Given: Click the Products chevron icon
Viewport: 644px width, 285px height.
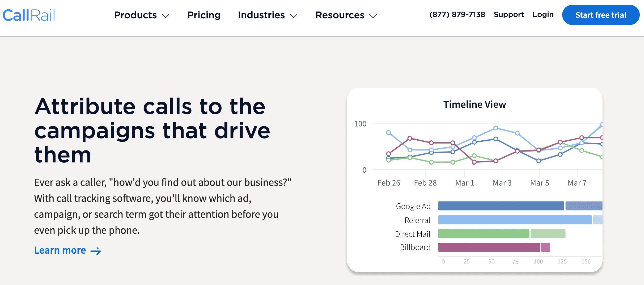Looking at the screenshot, I should pyautogui.click(x=166, y=16).
